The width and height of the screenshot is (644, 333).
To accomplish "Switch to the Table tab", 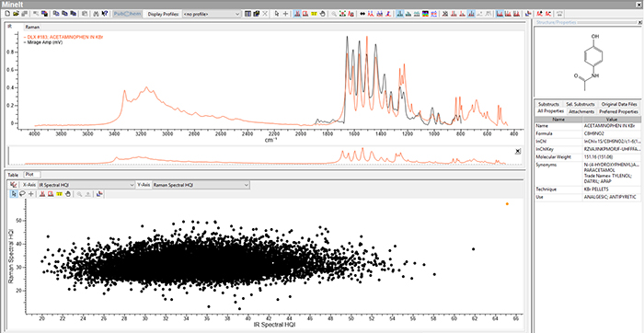I will point(13,175).
